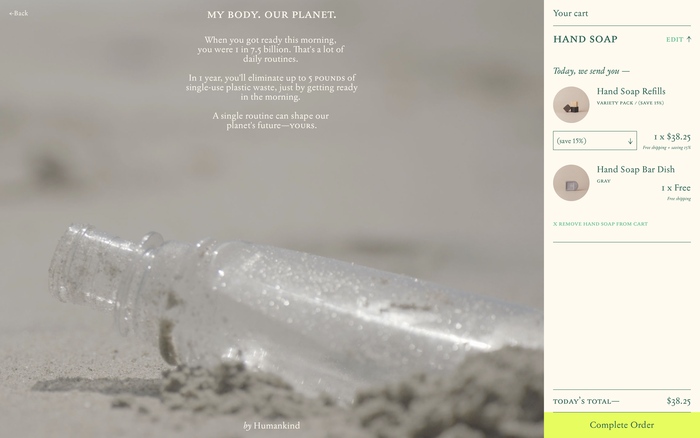Click the Your cart header
The image size is (700, 438).
tap(570, 13)
